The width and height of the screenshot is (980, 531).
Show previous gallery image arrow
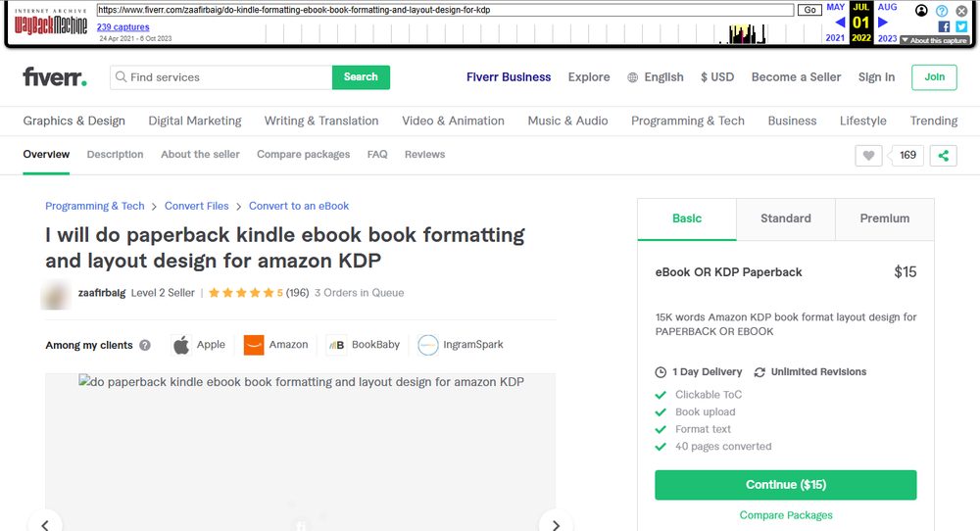[45, 525]
